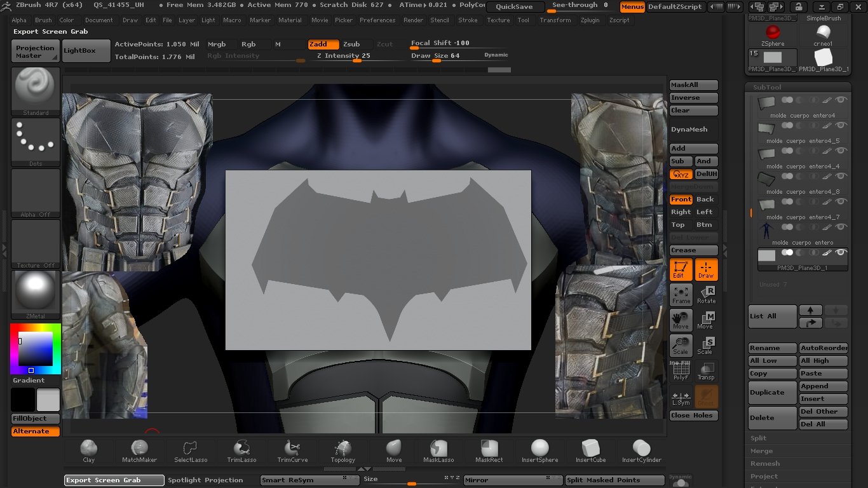Select the SelectLasso brush

[x=191, y=451]
